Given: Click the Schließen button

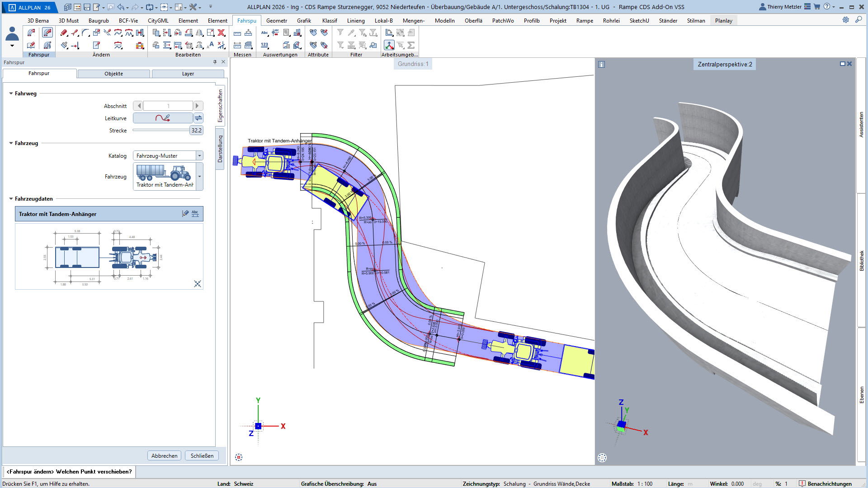Looking at the screenshot, I should tap(202, 455).
